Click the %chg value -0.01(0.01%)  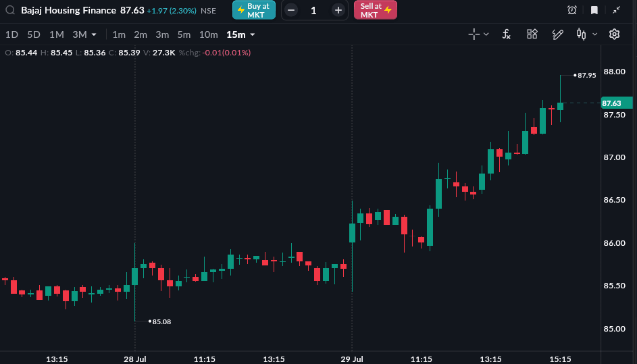click(227, 53)
